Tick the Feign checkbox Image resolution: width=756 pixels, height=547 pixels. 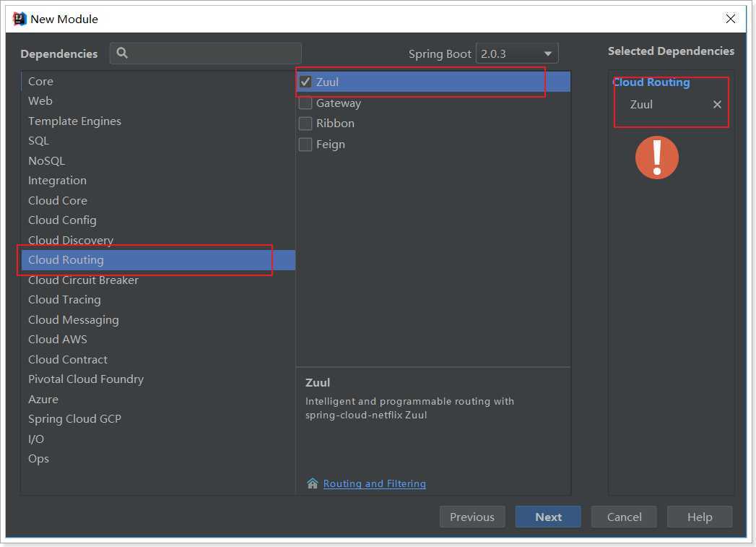point(305,145)
